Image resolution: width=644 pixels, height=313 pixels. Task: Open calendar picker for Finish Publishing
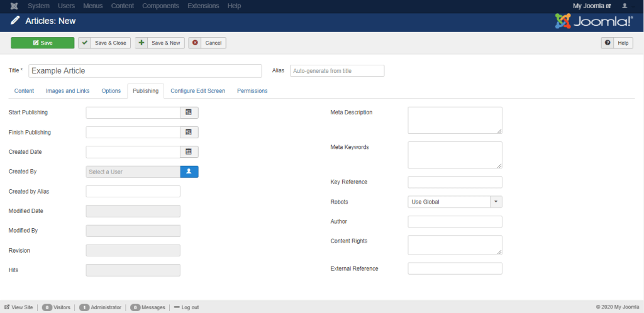tap(189, 132)
